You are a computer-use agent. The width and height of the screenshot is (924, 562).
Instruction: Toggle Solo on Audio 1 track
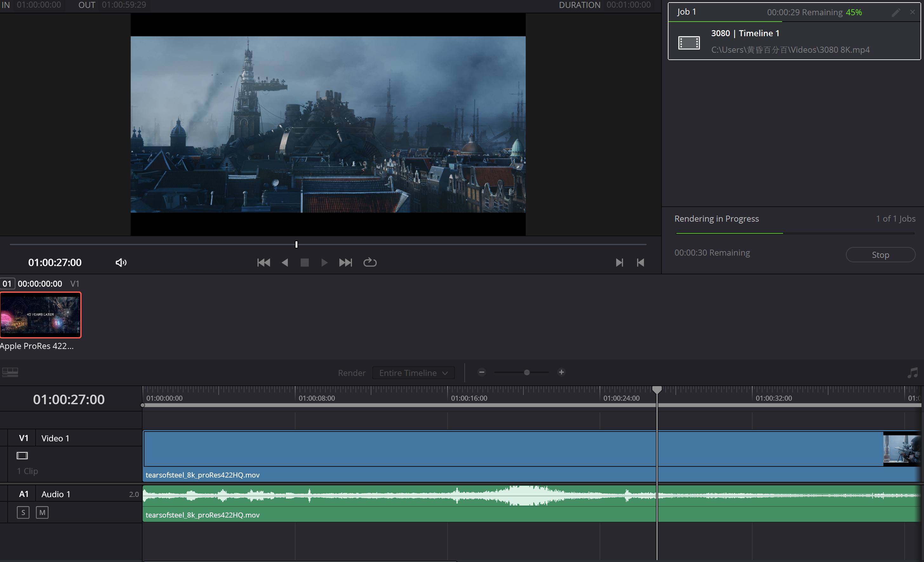pyautogui.click(x=23, y=512)
